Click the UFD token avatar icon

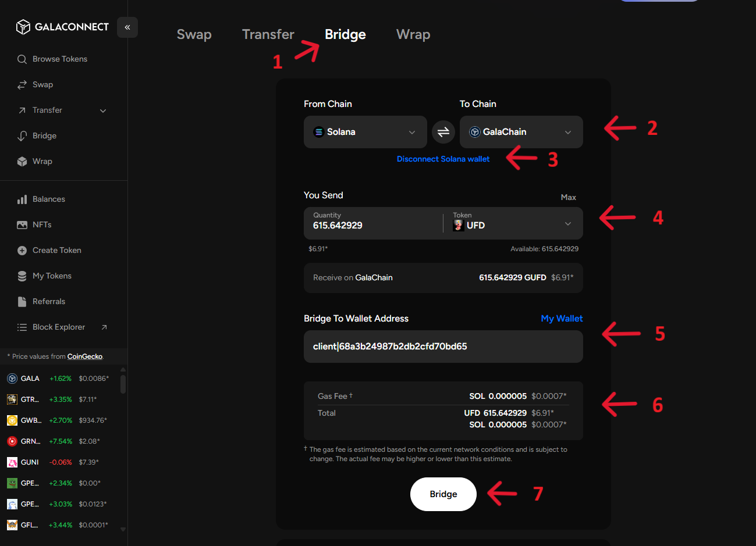458,226
